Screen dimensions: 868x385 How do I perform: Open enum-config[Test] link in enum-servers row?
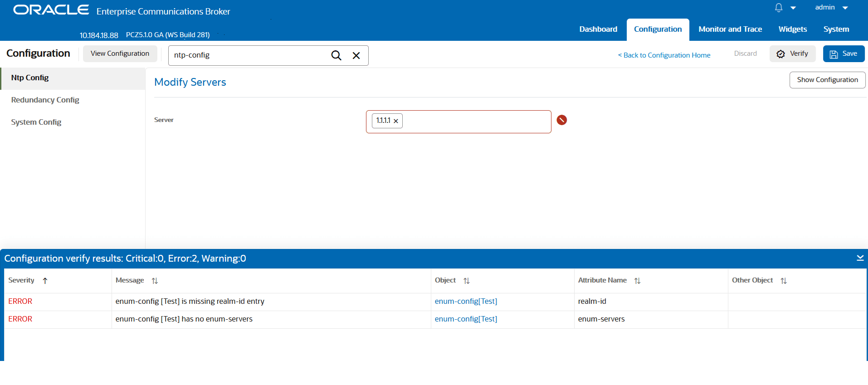(x=466, y=319)
